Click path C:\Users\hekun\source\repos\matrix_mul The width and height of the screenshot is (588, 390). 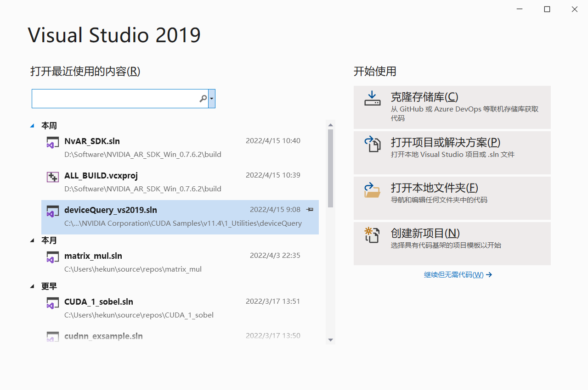click(x=133, y=269)
